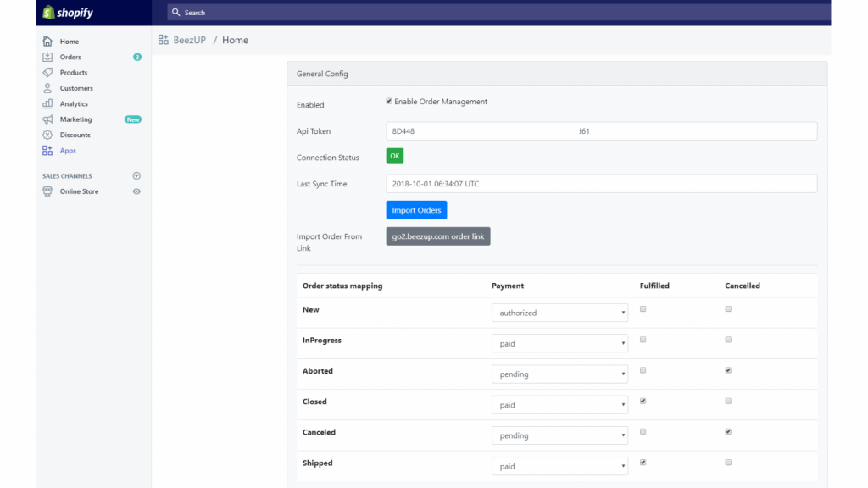This screenshot has width=868, height=488.
Task: Uncheck Cancelled for Aborted status
Action: 728,370
